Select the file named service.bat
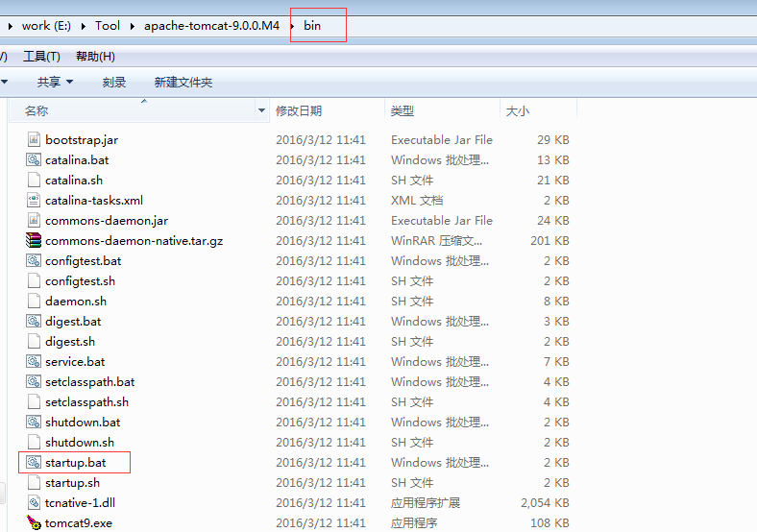The image size is (757, 532). click(x=75, y=362)
